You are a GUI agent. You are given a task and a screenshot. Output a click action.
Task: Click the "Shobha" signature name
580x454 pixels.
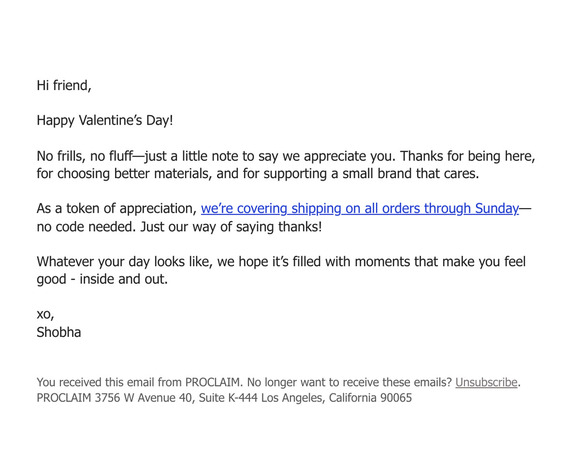59,332
